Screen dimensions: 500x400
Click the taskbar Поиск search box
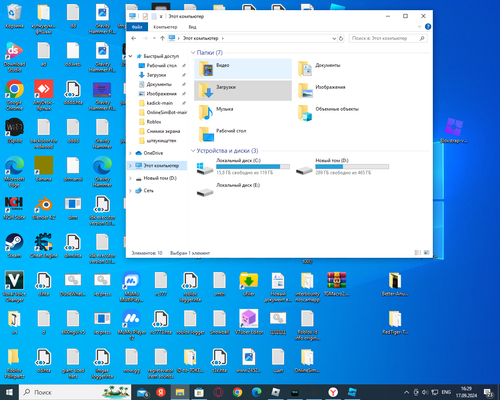pyautogui.click(x=75, y=392)
